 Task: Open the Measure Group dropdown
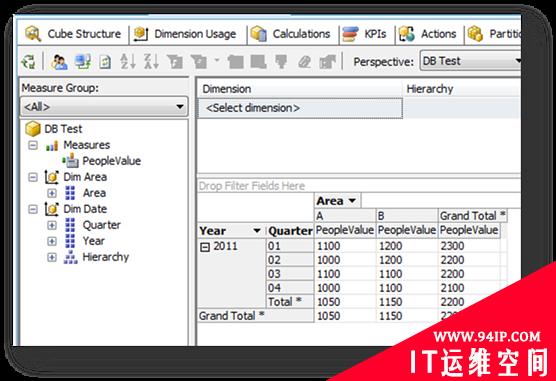pos(179,107)
